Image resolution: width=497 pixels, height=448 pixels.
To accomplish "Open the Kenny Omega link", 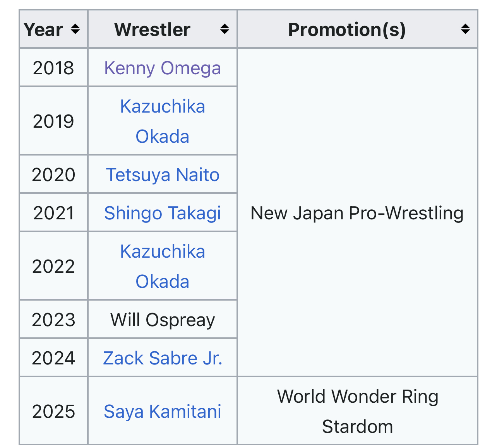I will [x=163, y=68].
